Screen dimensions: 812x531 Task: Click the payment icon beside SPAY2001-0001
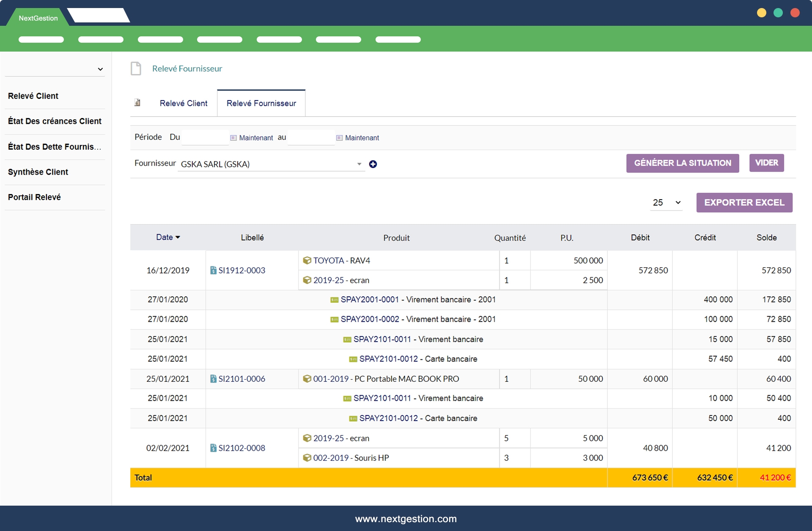pyautogui.click(x=334, y=300)
